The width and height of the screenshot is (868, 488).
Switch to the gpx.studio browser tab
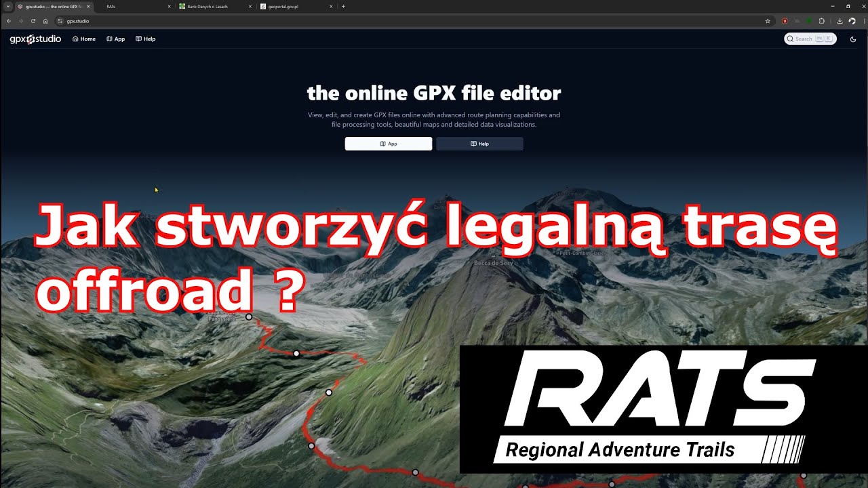53,6
